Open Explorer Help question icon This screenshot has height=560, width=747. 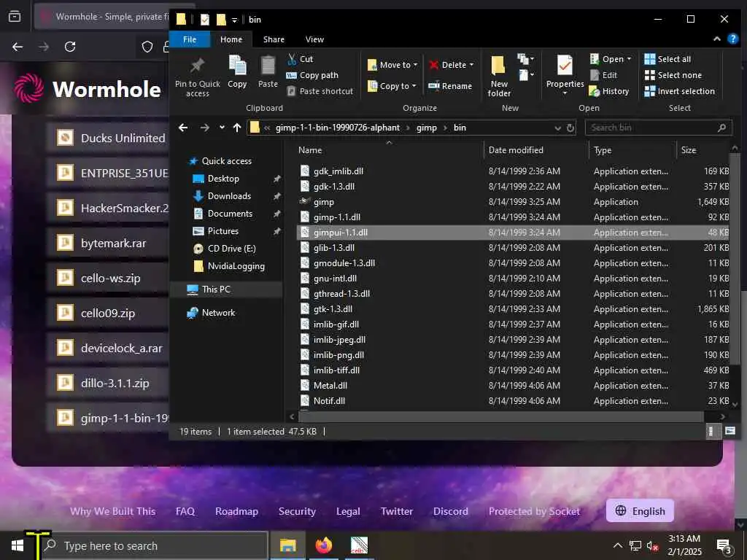tap(732, 39)
